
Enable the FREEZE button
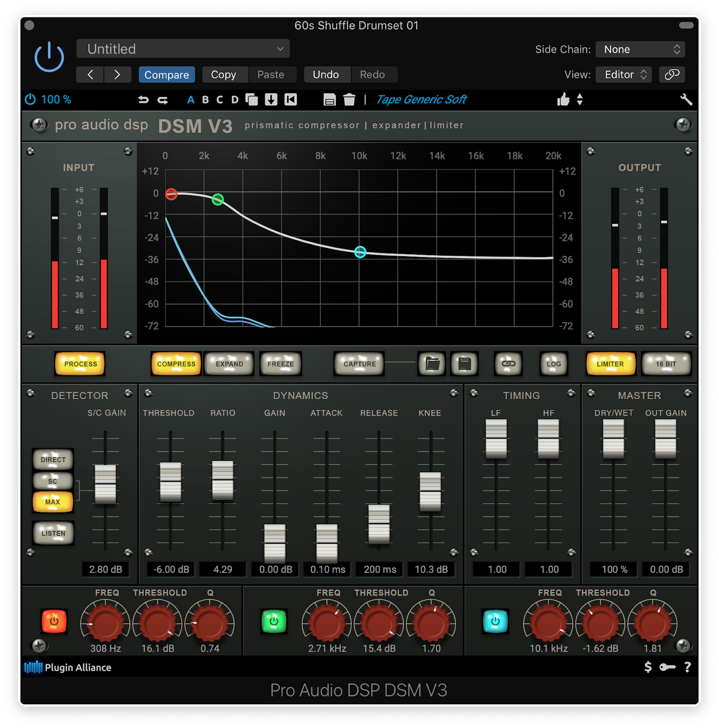[x=280, y=364]
